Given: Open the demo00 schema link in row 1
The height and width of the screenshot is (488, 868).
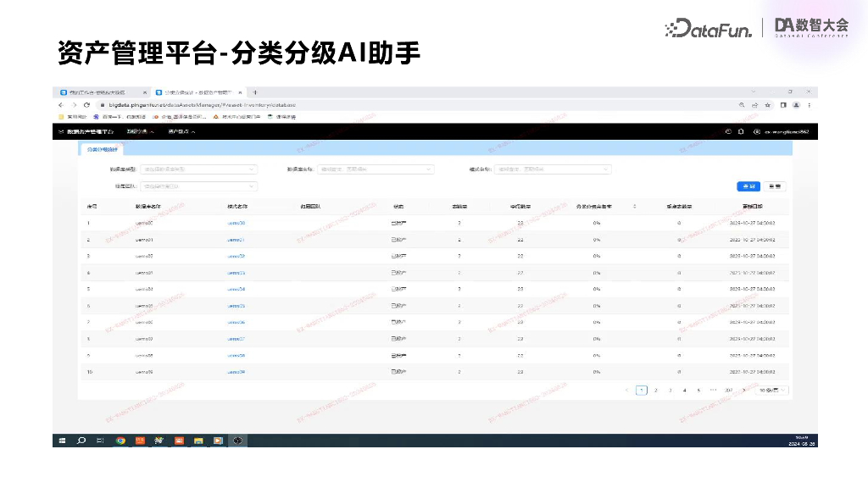Looking at the screenshot, I should (x=236, y=223).
